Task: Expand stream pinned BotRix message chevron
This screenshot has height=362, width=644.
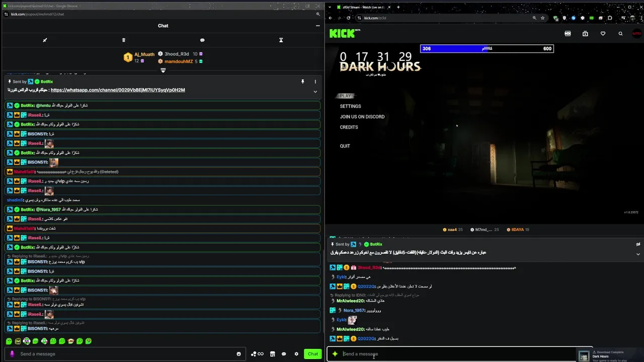Action: tap(638, 254)
